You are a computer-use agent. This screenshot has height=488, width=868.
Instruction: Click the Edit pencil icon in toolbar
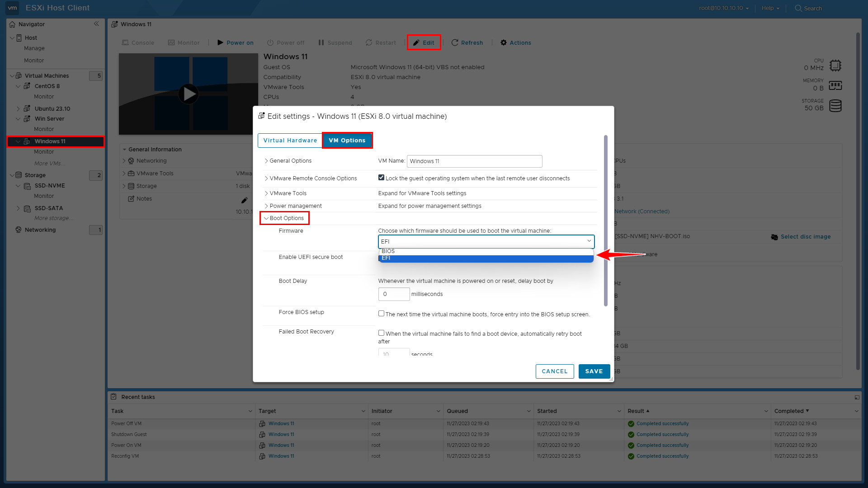coord(416,43)
